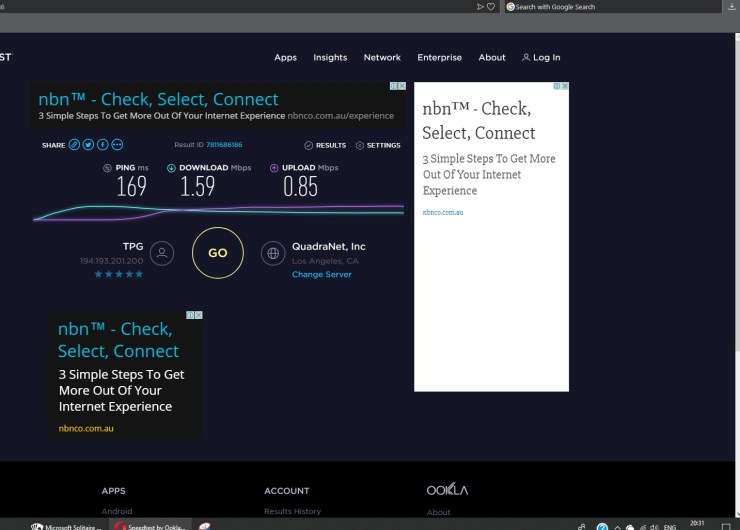Open the RESULTS page

325,145
